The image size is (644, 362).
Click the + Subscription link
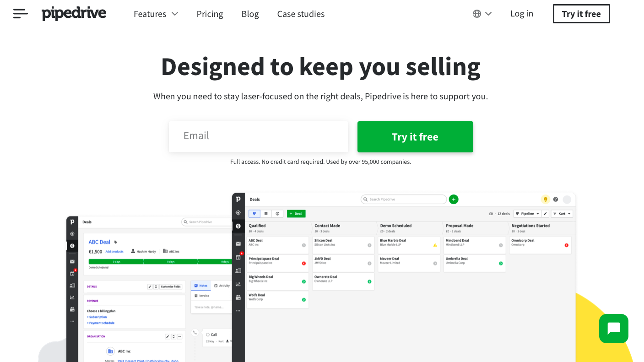[x=97, y=317]
